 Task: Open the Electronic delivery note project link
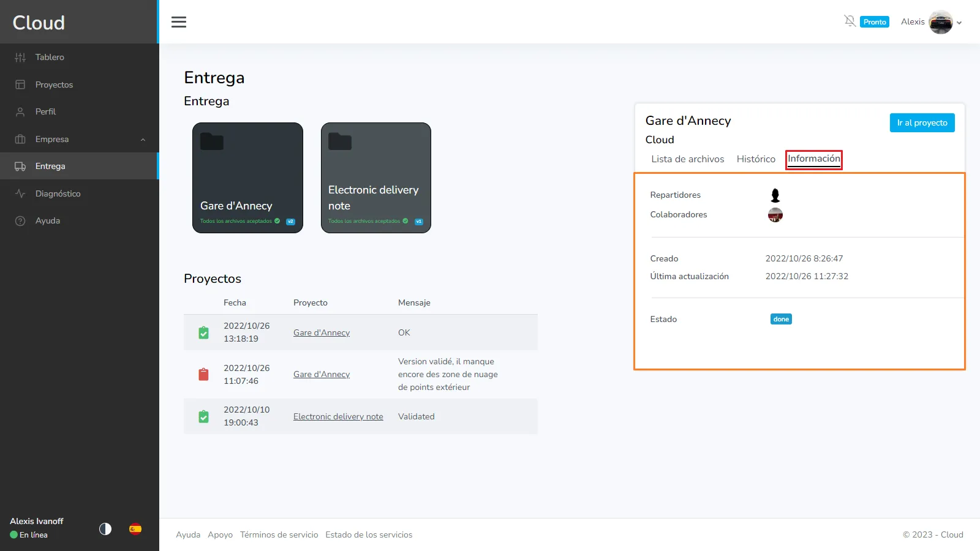click(338, 416)
